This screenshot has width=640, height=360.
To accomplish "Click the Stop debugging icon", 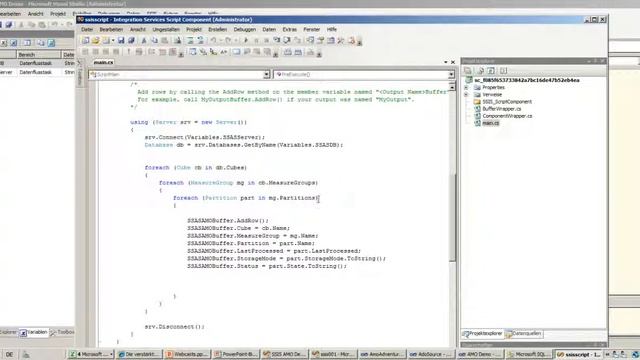I will (x=266, y=40).
